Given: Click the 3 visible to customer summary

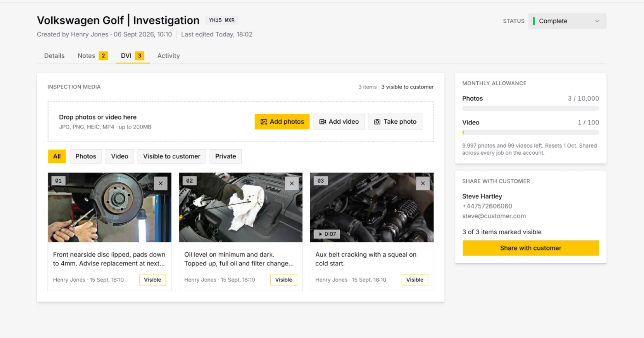Looking at the screenshot, I should [407, 87].
